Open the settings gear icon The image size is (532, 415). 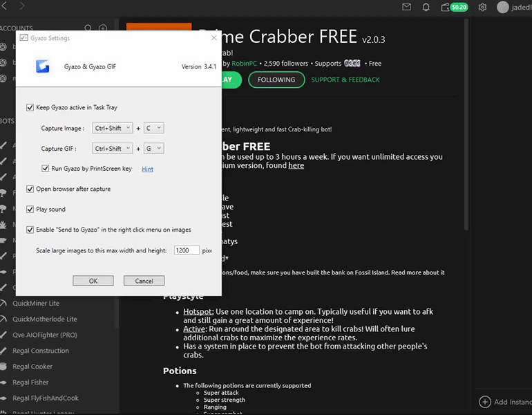tap(482, 7)
